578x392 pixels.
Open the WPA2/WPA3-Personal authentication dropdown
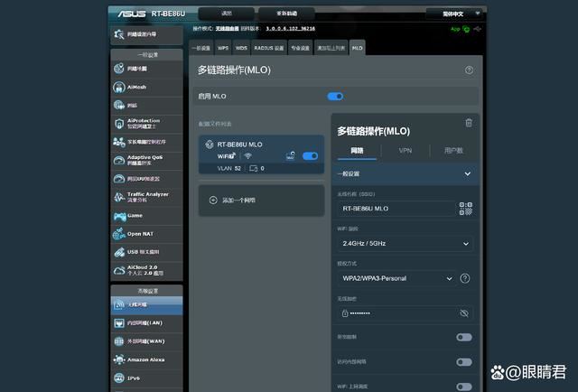coord(405,278)
